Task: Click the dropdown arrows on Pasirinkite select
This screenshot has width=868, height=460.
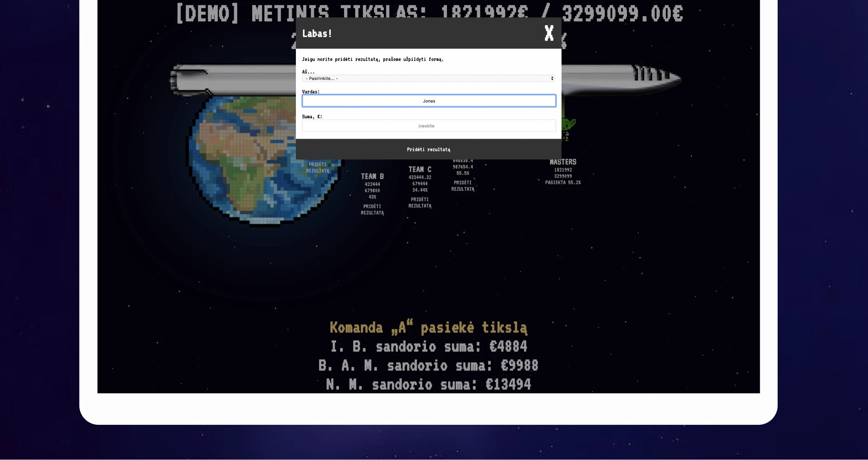Action: pyautogui.click(x=552, y=79)
